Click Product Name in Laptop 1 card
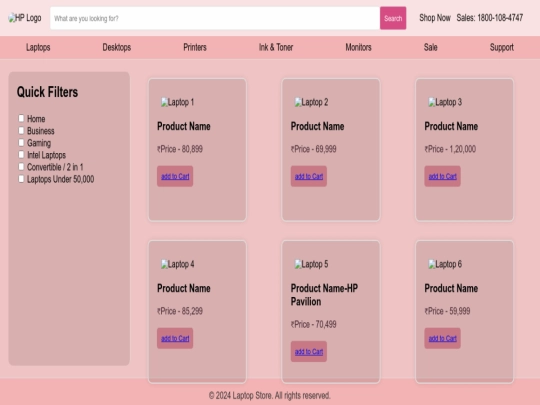The width and height of the screenshot is (540, 405). pyautogui.click(x=184, y=126)
